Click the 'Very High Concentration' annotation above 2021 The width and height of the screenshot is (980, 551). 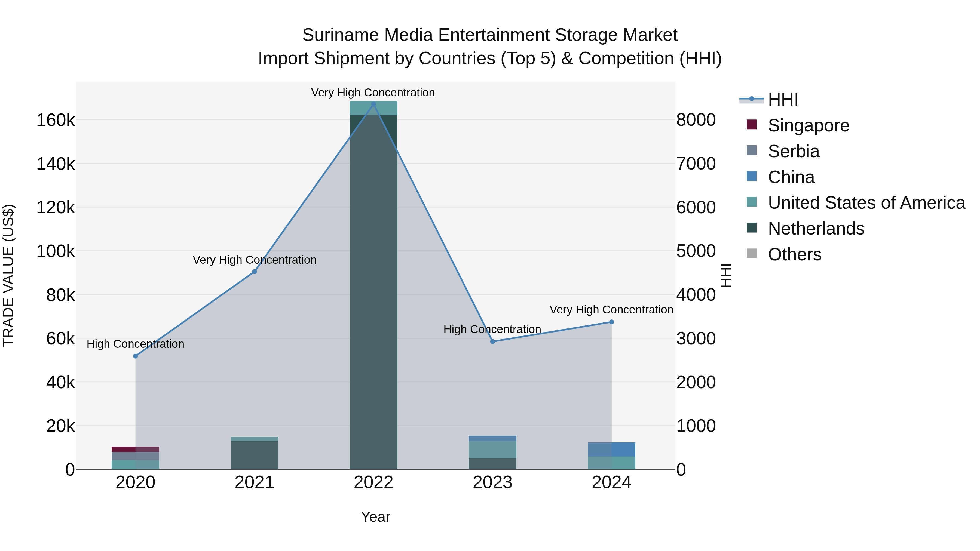point(255,260)
